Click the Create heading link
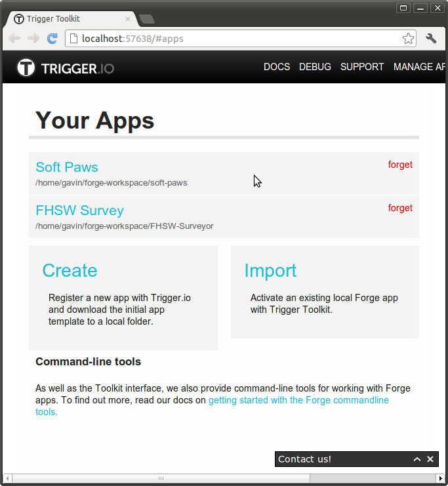 [70, 270]
